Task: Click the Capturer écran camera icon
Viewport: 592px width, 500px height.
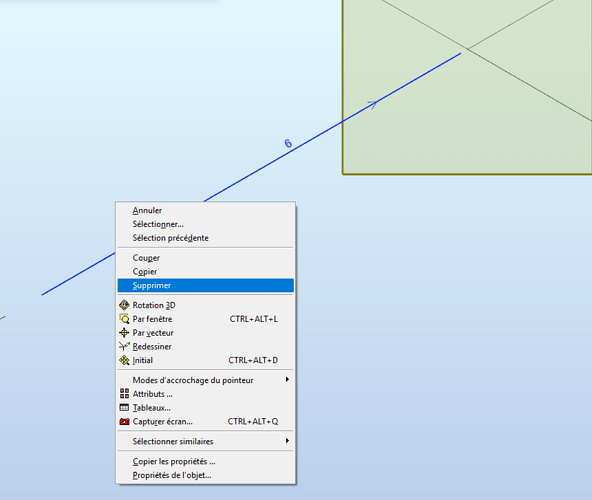Action: point(124,421)
